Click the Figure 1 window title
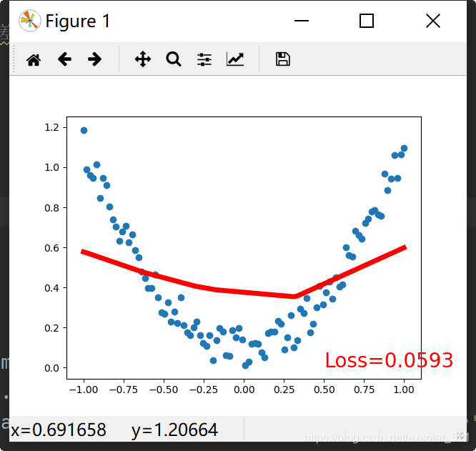 click(78, 21)
